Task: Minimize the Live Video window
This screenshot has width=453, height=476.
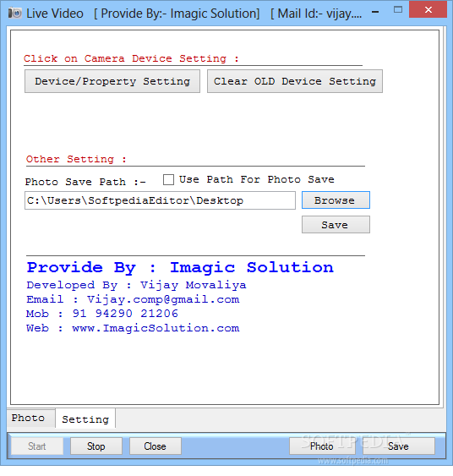Action: (375, 12)
